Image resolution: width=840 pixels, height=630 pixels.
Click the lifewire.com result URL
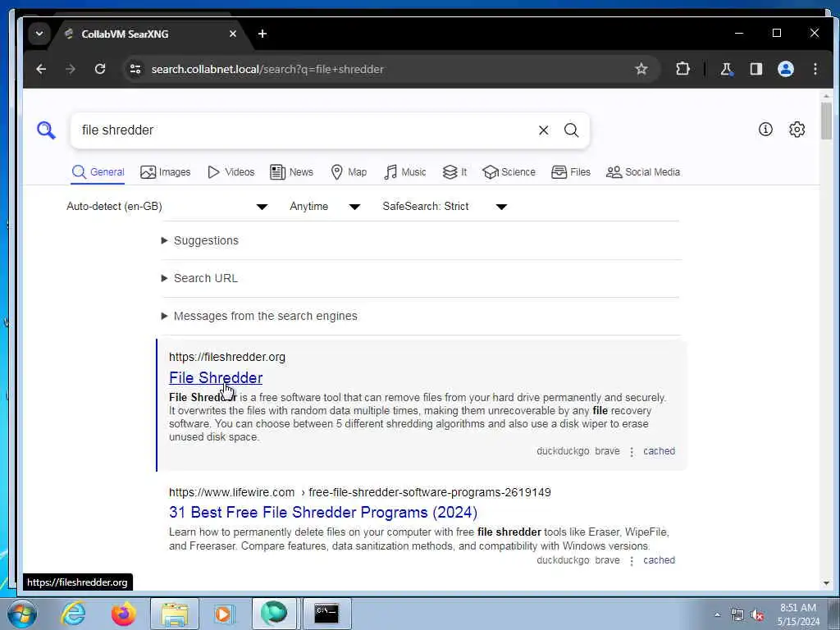point(359,492)
